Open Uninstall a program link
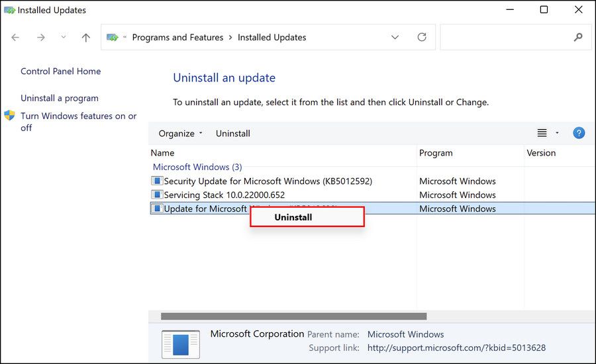 click(x=60, y=98)
